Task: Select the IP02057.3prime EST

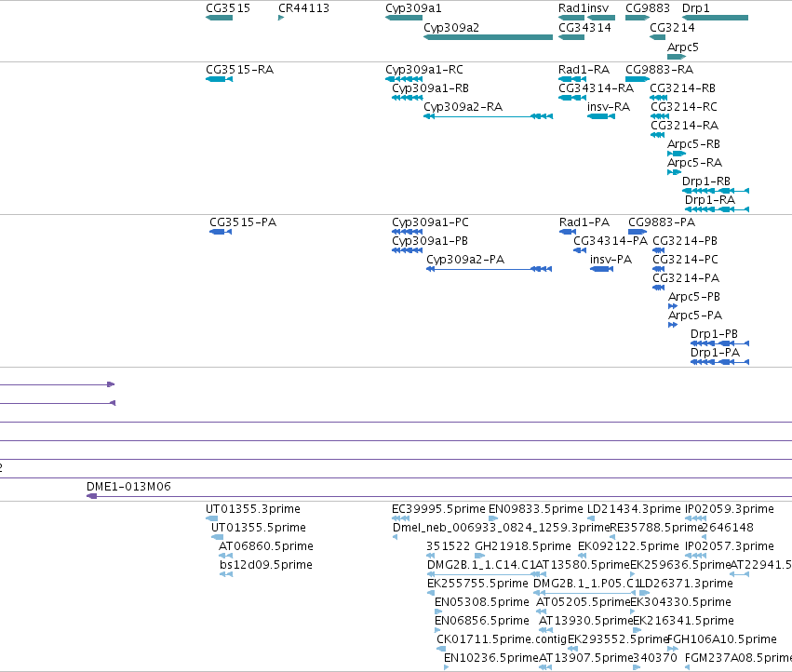Action: tap(729, 546)
